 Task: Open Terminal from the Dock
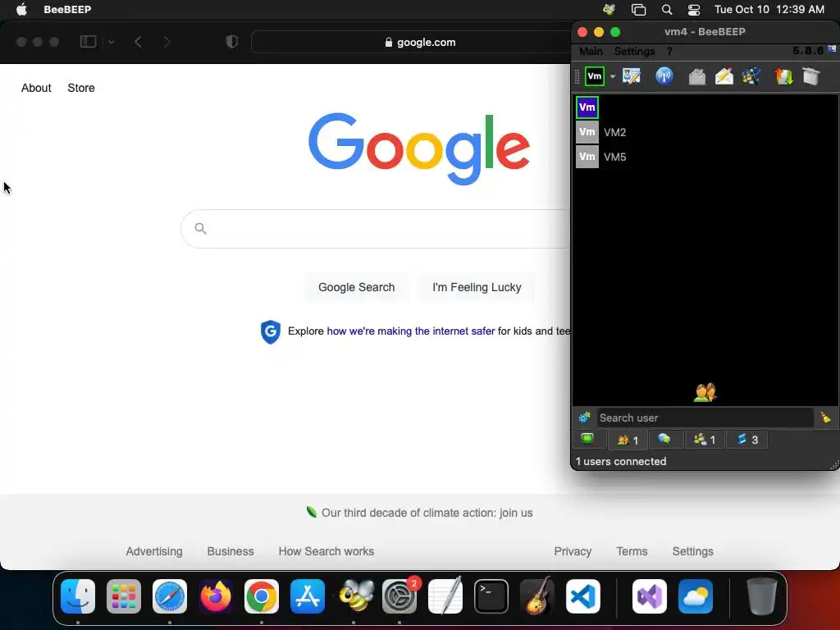click(491, 596)
